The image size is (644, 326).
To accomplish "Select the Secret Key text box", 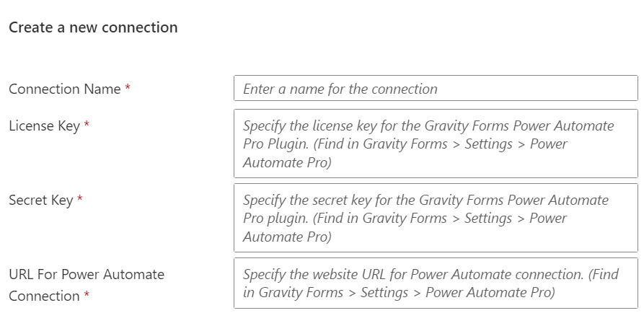I will click(436, 218).
